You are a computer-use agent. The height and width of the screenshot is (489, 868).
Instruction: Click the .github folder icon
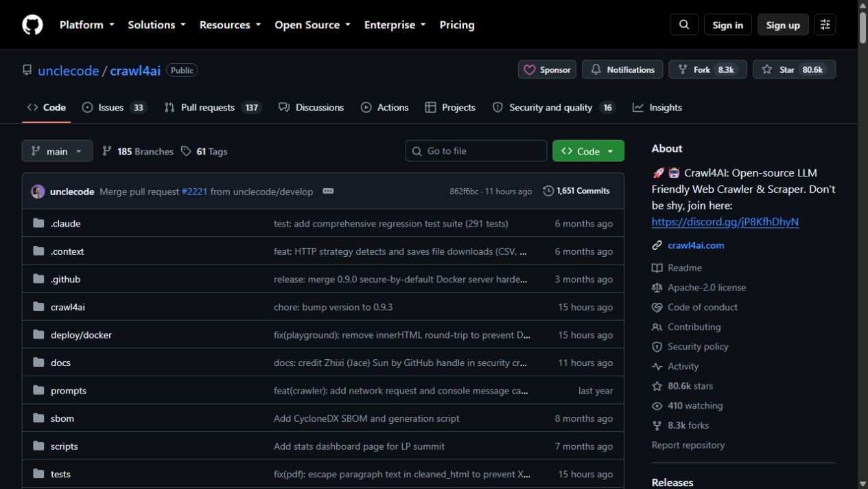pyautogui.click(x=38, y=280)
